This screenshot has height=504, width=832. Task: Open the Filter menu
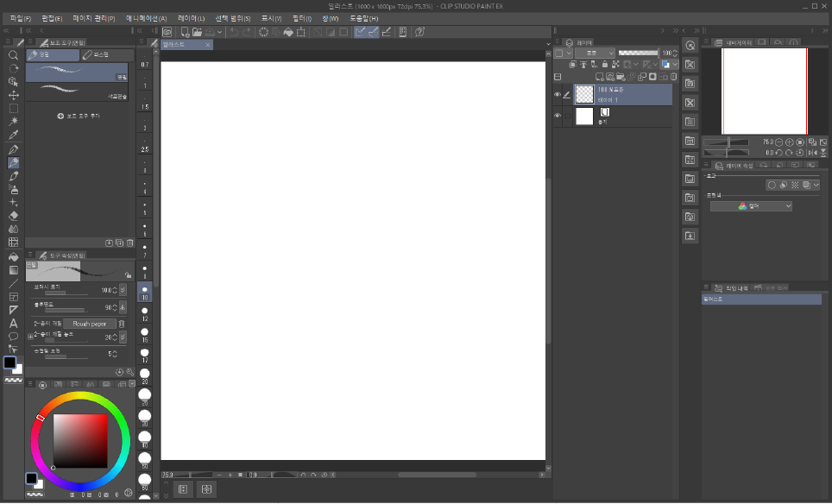302,19
